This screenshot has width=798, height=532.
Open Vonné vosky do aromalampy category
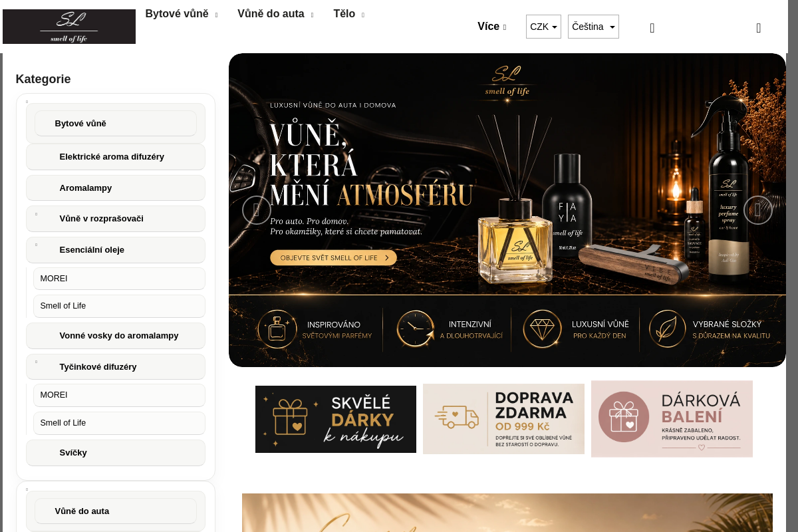coord(116,336)
